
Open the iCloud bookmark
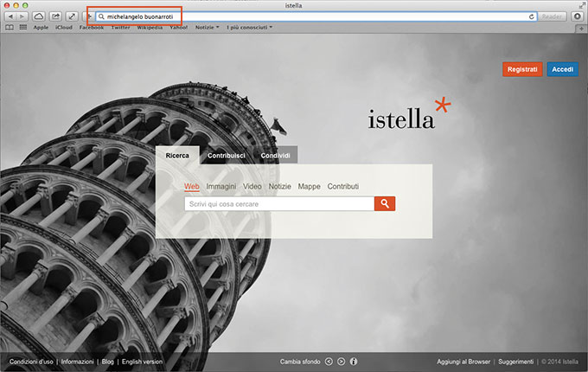click(x=64, y=28)
